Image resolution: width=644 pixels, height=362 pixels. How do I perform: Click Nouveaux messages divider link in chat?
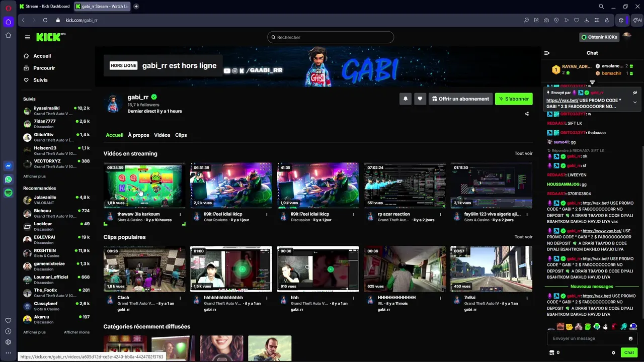[x=592, y=287]
